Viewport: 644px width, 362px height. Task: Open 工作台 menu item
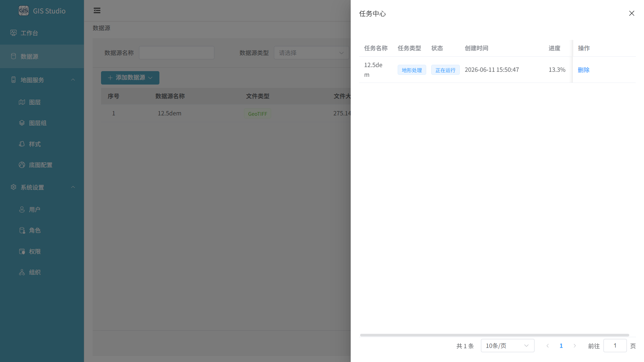(x=42, y=33)
